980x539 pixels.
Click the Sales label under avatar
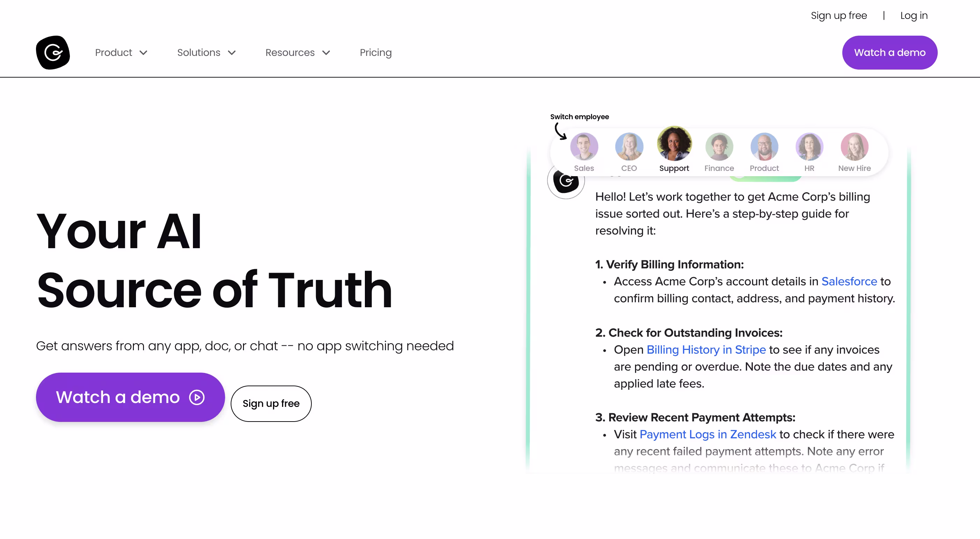coord(584,168)
